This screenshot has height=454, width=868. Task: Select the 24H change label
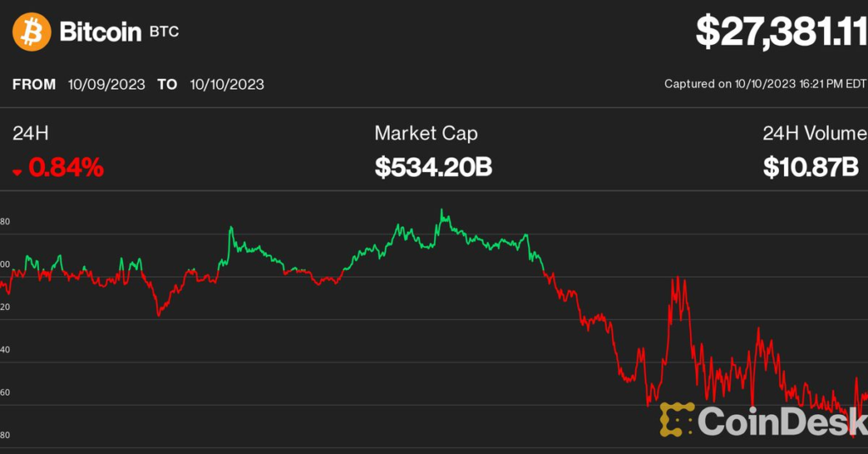(x=28, y=133)
